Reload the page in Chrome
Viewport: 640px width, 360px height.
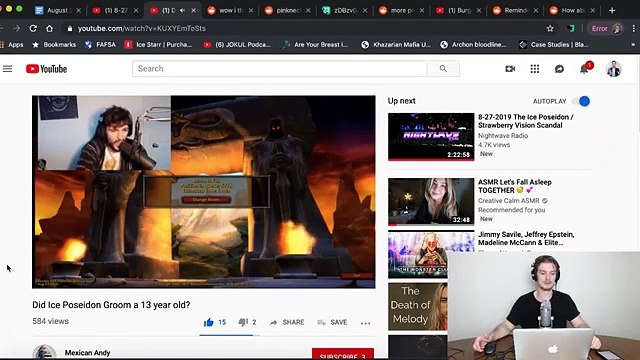coord(33,28)
